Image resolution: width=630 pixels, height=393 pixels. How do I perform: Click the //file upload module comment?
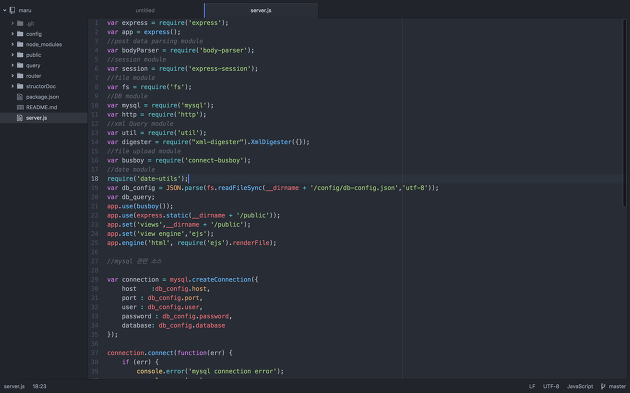(x=144, y=151)
